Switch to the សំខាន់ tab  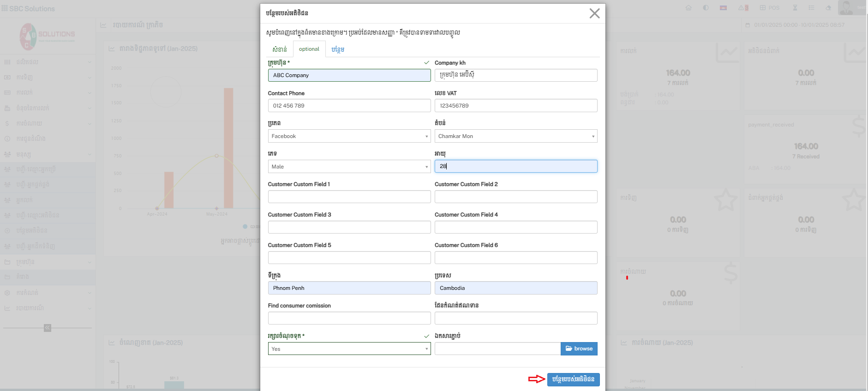(x=280, y=49)
